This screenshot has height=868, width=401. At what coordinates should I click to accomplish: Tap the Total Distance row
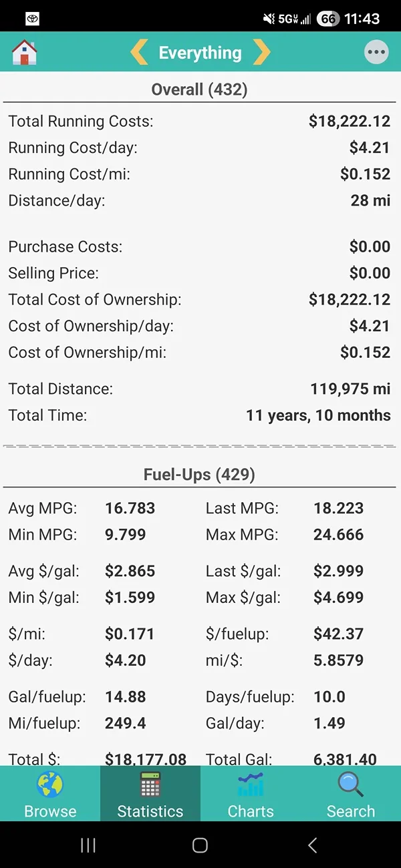click(199, 389)
